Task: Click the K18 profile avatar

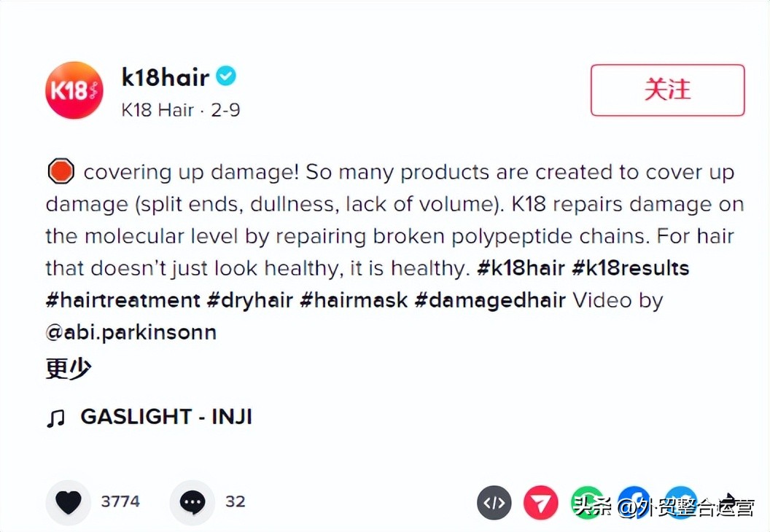Action: pyautogui.click(x=74, y=90)
